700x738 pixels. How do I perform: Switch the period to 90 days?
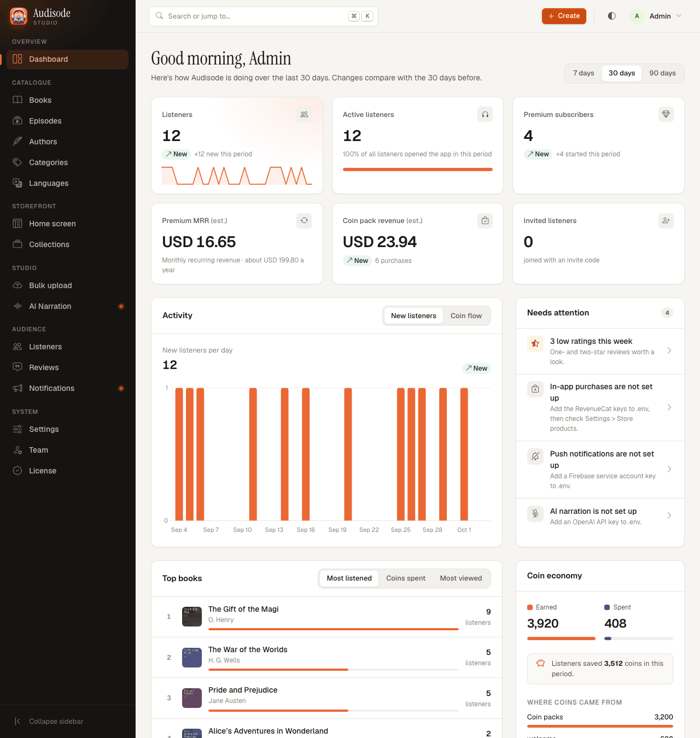[662, 73]
